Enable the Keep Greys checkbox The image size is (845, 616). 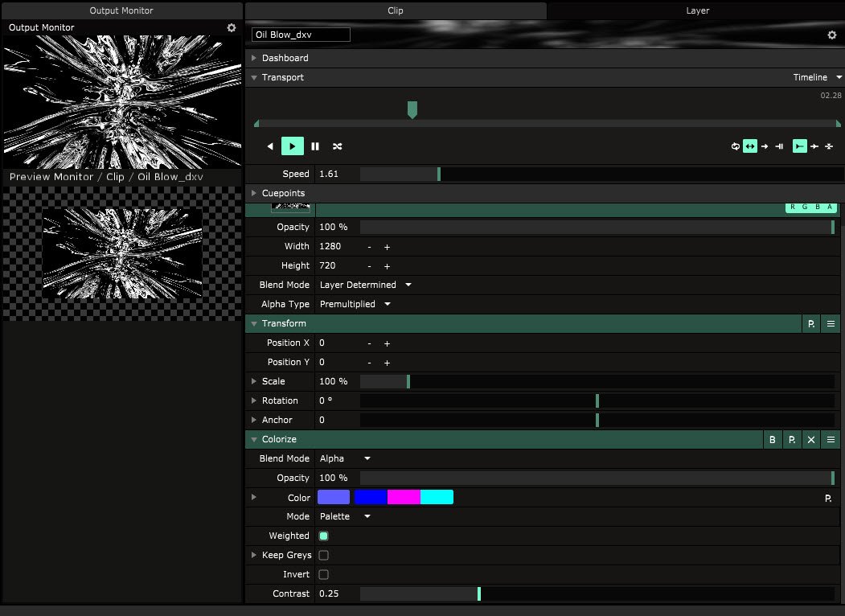click(324, 555)
